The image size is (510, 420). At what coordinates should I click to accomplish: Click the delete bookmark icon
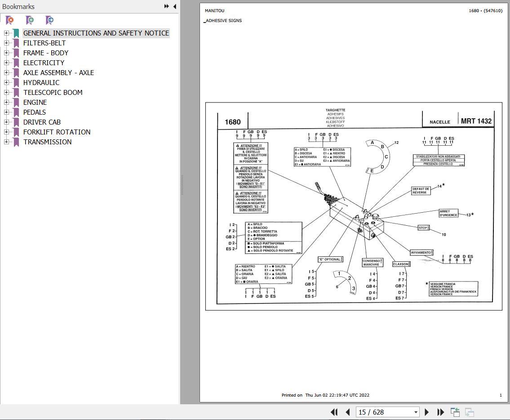coord(10,20)
